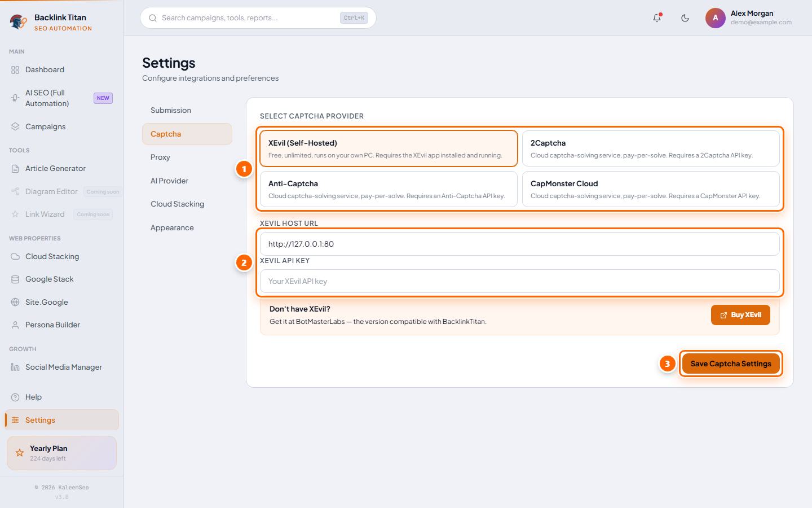812x508 pixels.
Task: Click the Social Media Manager icon
Action: point(15,367)
